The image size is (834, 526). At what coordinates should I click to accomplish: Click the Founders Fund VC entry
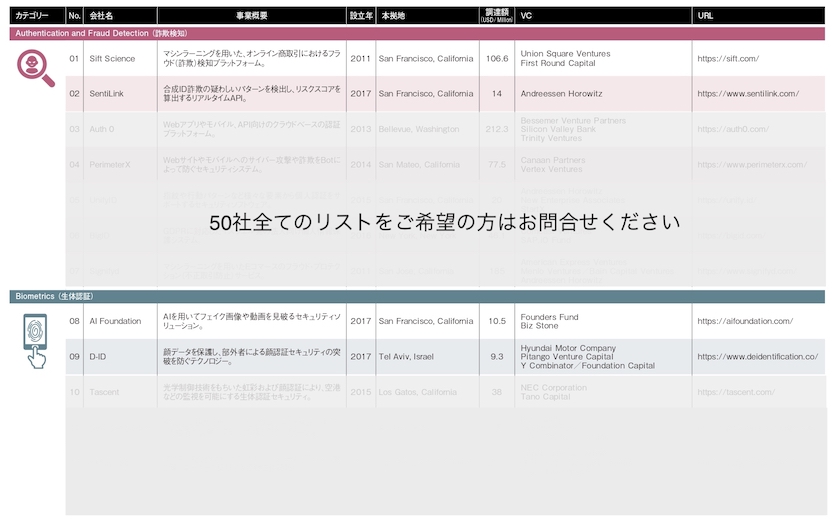549,317
